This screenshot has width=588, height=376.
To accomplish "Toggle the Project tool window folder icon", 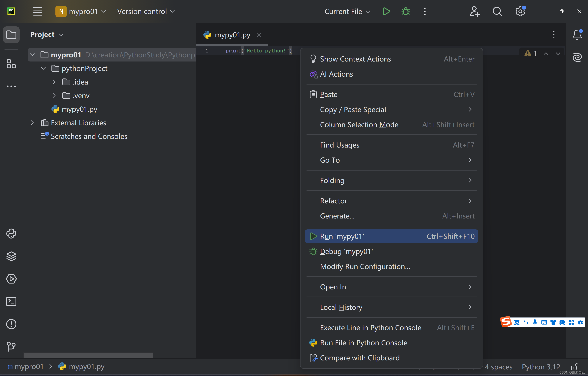I will click(11, 35).
